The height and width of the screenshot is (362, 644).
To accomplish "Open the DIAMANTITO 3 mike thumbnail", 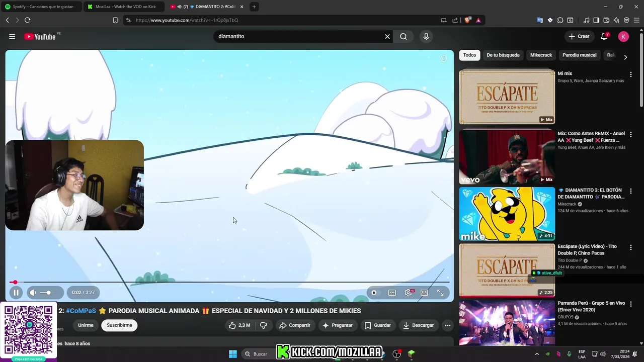I will (507, 214).
